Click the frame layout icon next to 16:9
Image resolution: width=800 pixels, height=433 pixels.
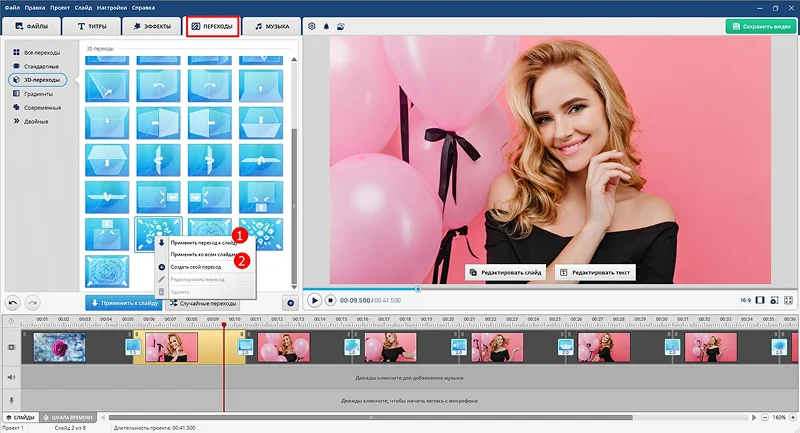760,300
